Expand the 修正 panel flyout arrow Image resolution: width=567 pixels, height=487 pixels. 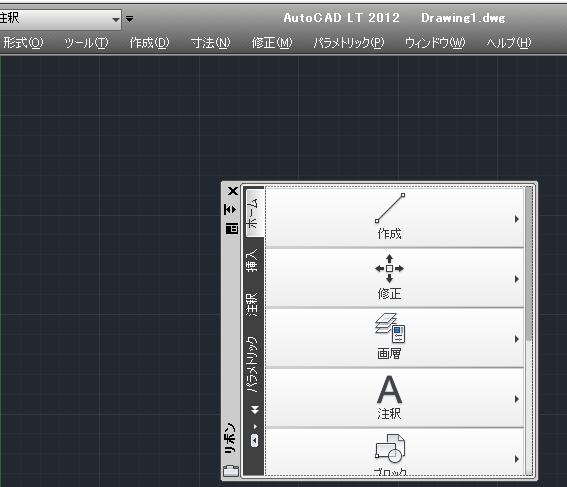517,279
